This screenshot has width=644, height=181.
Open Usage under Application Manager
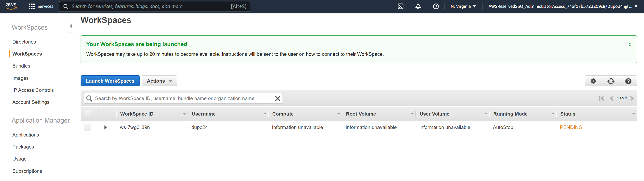[20, 159]
